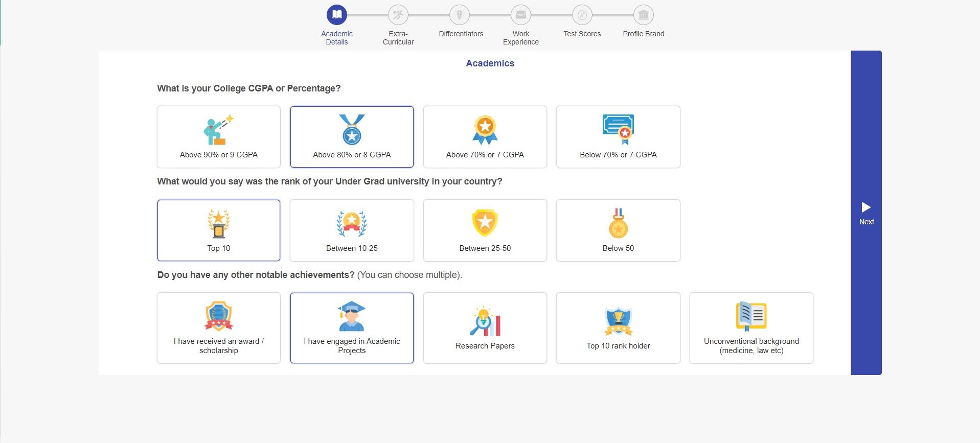The width and height of the screenshot is (980, 443).
Task: Toggle the Research Papers achievement label
Action: 485,345
